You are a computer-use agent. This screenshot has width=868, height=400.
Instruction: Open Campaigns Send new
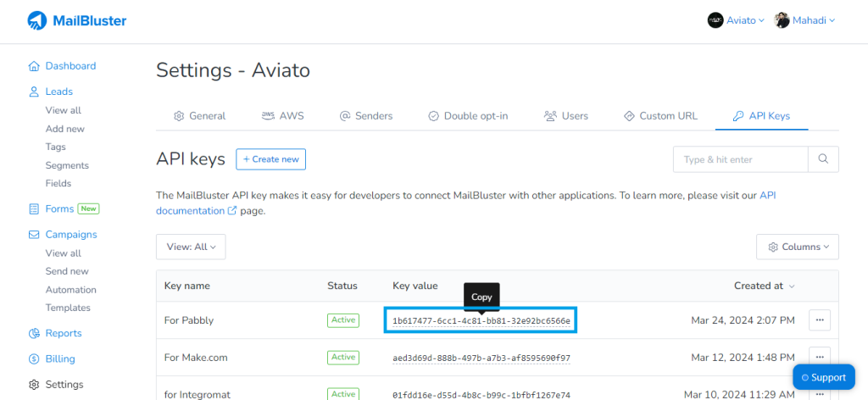pyautogui.click(x=67, y=272)
